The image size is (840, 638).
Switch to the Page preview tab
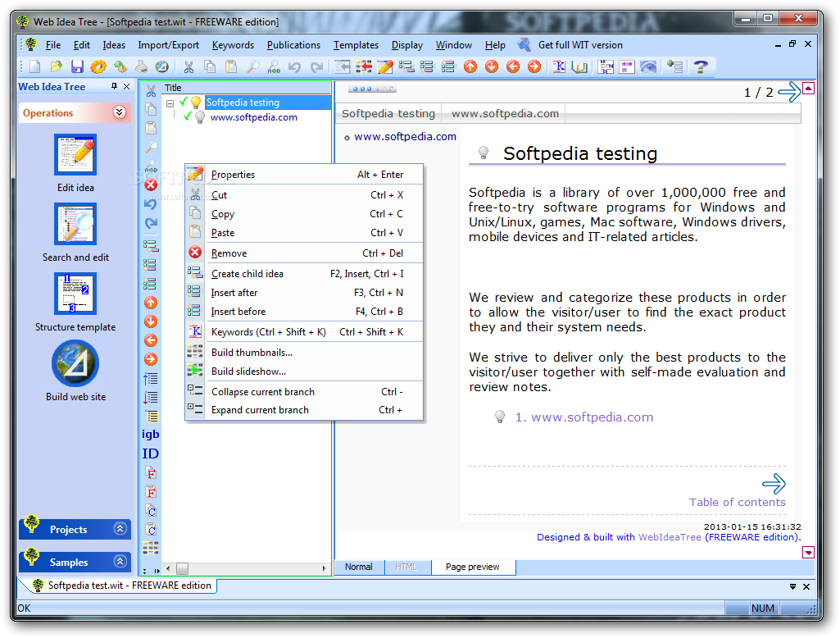coord(473,567)
